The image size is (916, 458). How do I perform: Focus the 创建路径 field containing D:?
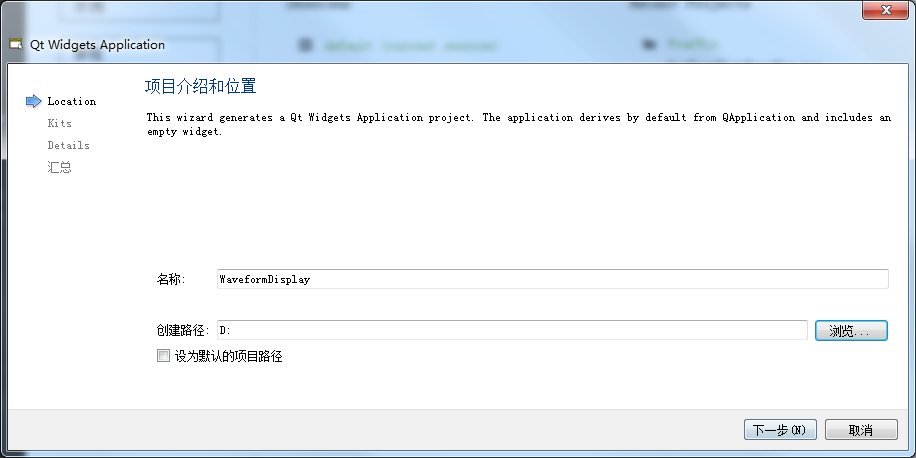(512, 330)
